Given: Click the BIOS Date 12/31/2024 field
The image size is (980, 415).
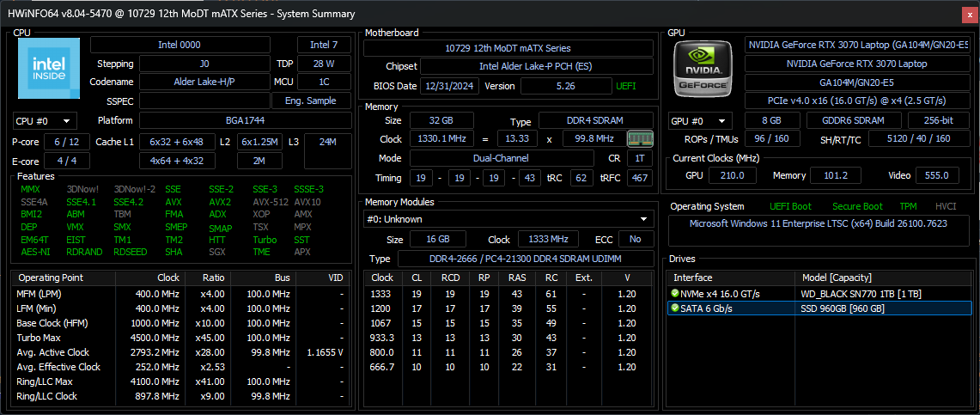Looking at the screenshot, I should coord(449,86).
